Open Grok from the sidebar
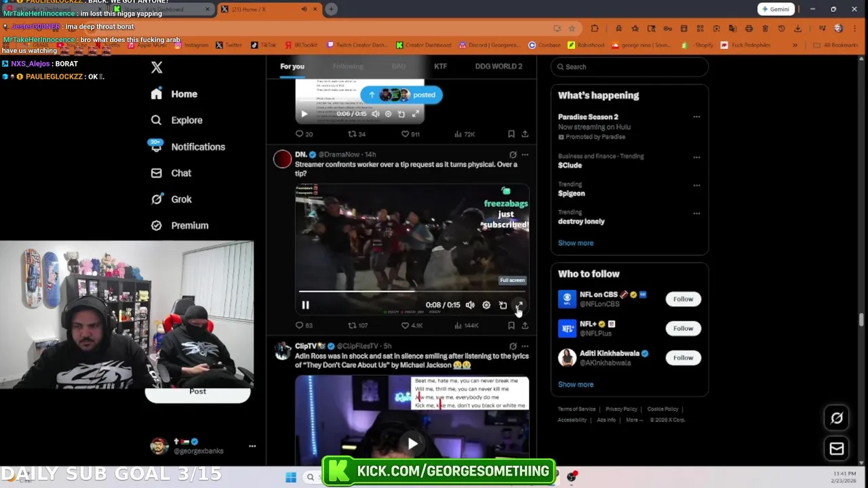Viewport: 868px width, 488px height. (171, 199)
